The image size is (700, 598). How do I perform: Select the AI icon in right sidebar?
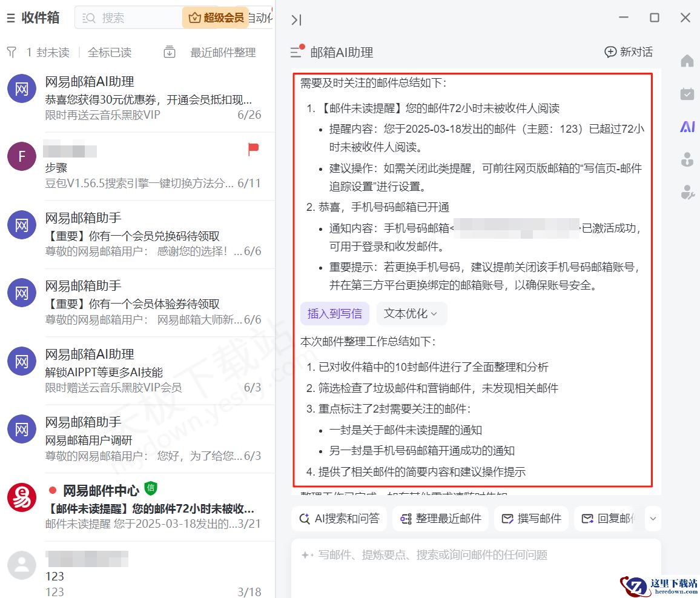pos(687,127)
